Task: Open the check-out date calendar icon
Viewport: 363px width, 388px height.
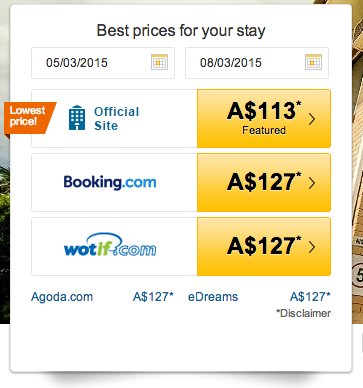Action: pos(313,62)
